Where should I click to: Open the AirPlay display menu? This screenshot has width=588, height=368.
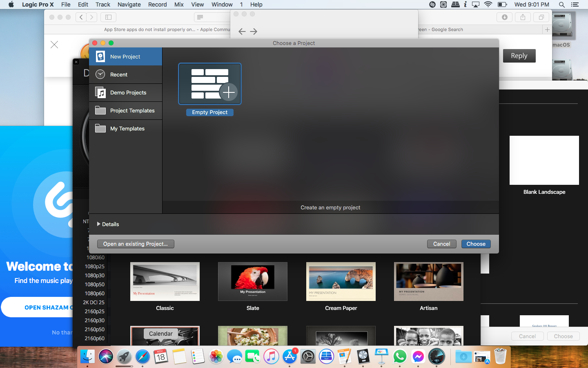[476, 4]
